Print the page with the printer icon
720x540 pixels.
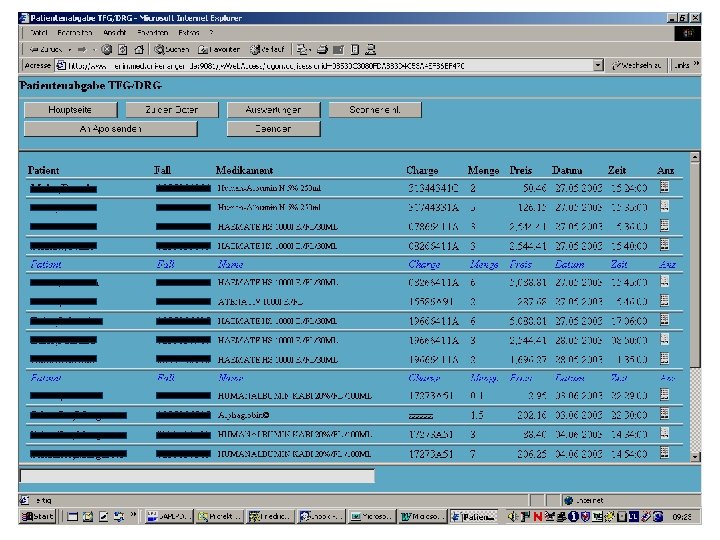click(322, 50)
